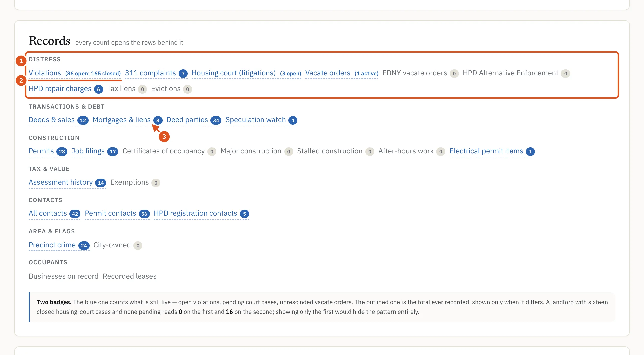644x355 pixels.
Task: Open HPD registration contacts link
Action: (x=195, y=213)
